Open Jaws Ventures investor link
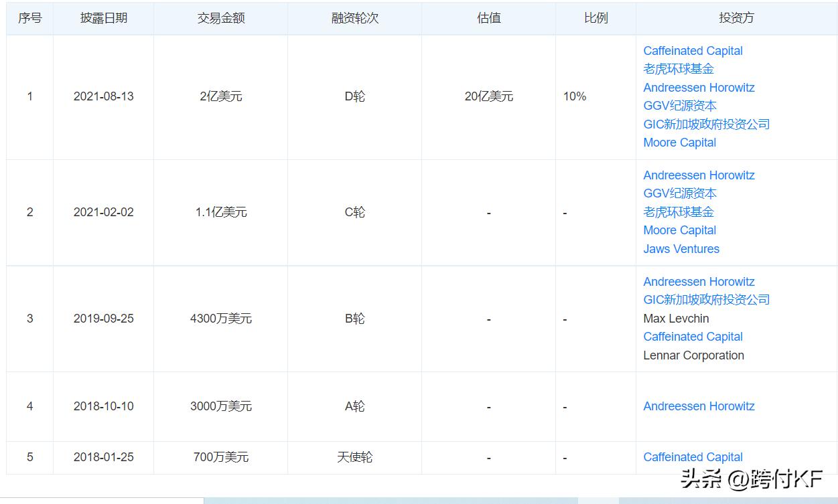 point(681,249)
